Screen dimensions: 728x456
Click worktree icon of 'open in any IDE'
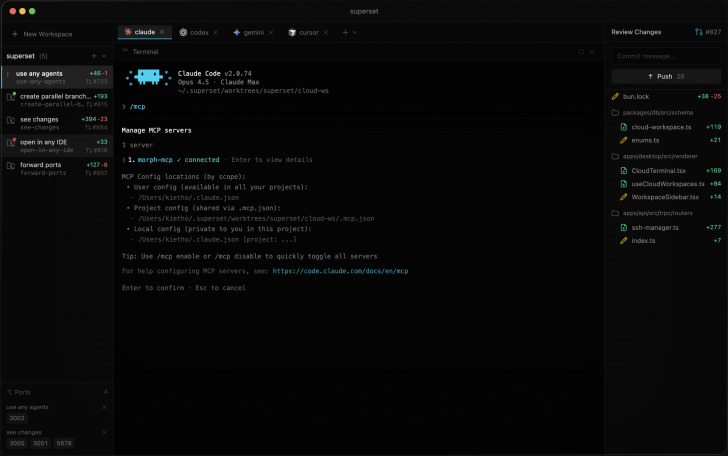[x=11, y=143]
